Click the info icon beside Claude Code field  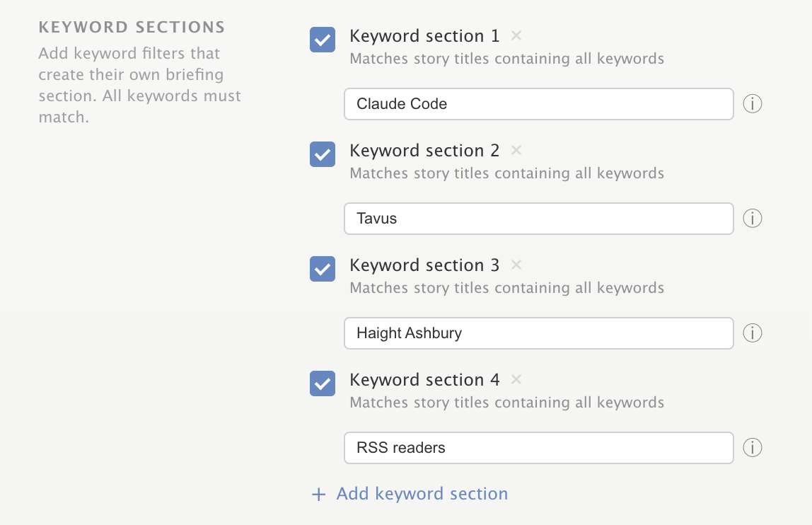[x=753, y=104]
